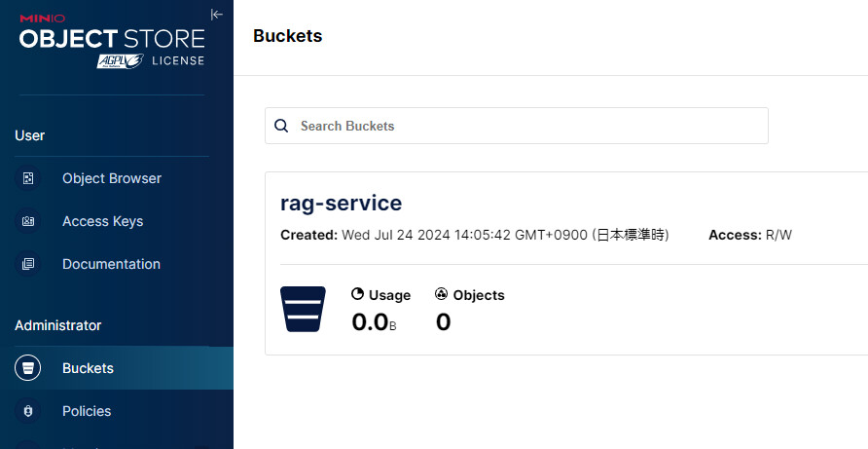The image size is (868, 449).
Task: Click the Access Keys sidebar icon
Action: coord(28,221)
